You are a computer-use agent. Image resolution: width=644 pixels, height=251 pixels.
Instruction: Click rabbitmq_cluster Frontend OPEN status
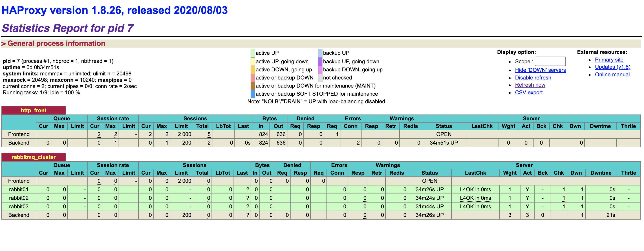(x=430, y=181)
